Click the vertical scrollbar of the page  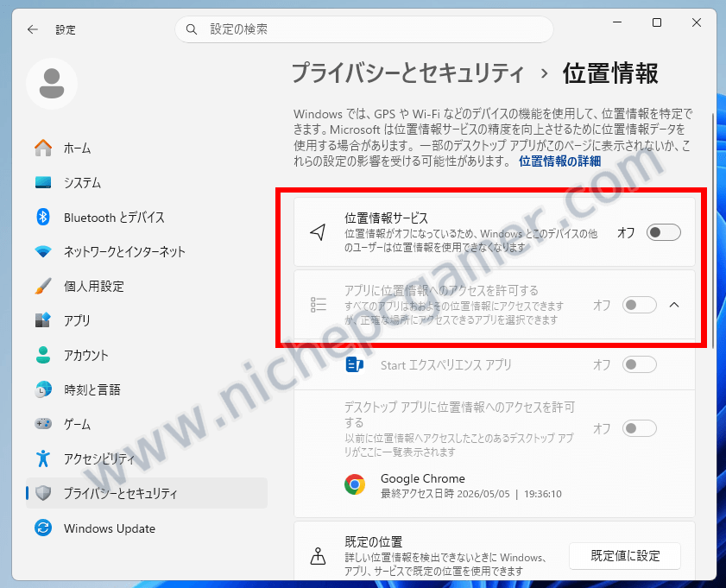712,231
